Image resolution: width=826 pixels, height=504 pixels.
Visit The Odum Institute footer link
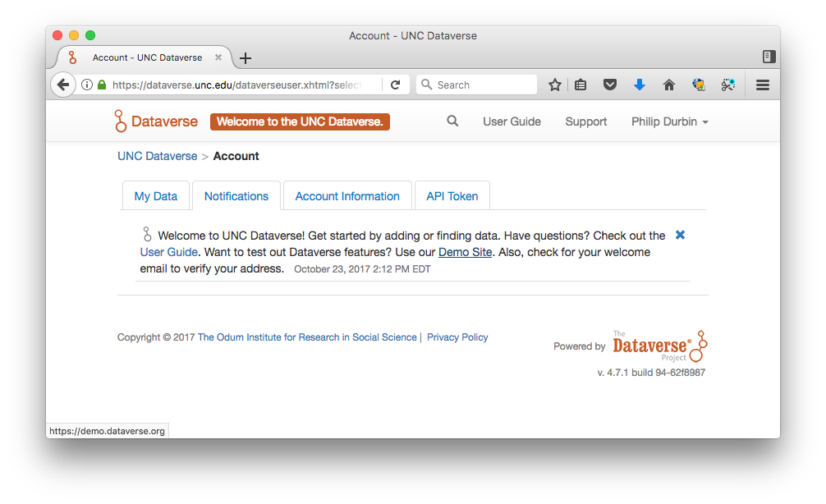(307, 337)
